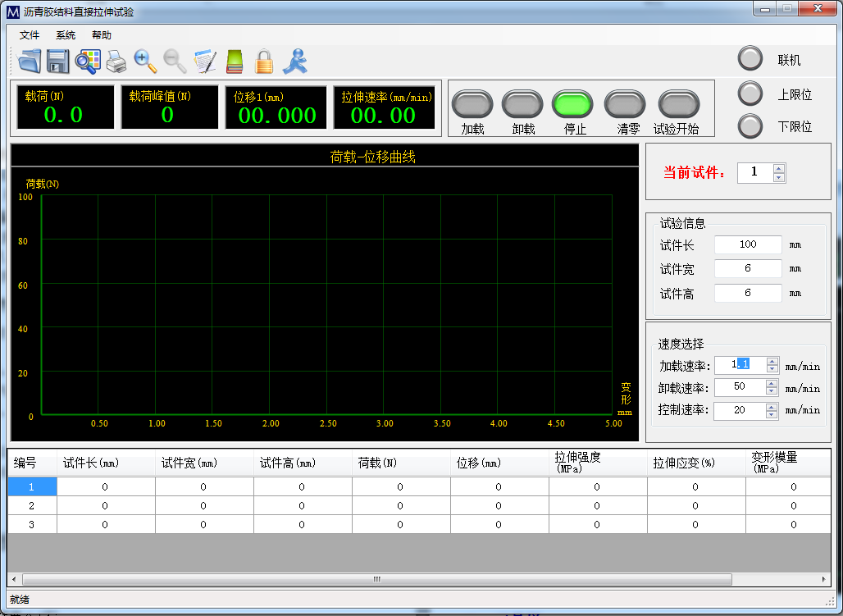This screenshot has width=843, height=616.
Task: Click the 就绪 status bar text
Action: pyautogui.click(x=20, y=600)
